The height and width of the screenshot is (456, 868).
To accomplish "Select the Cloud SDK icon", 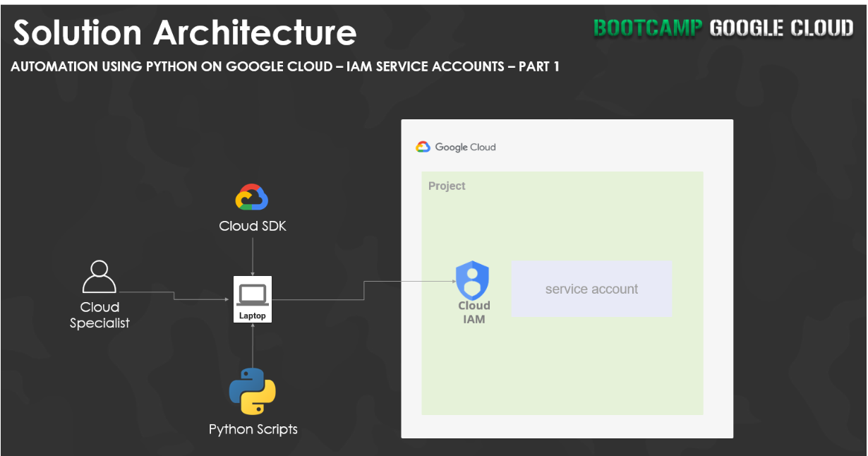I will pyautogui.click(x=253, y=196).
